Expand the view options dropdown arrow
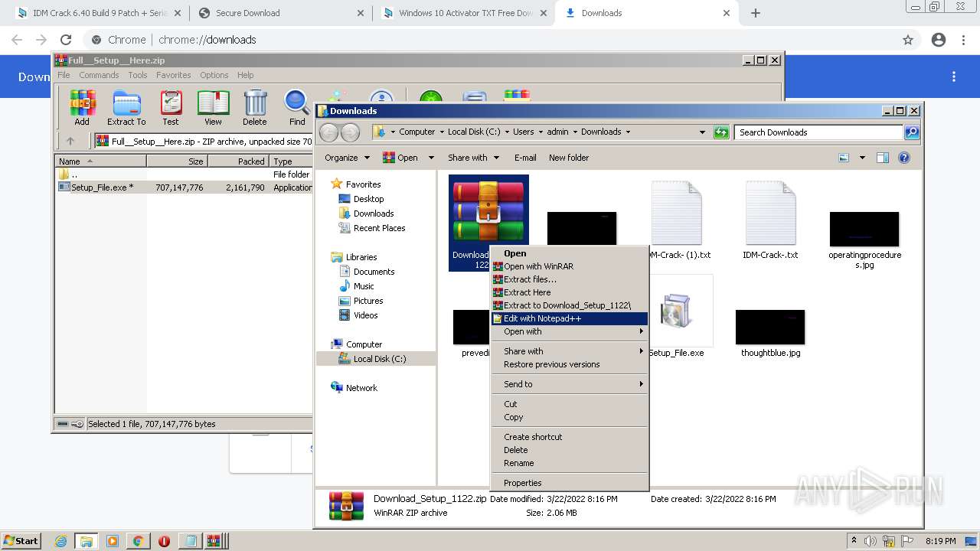Image resolution: width=980 pixels, height=551 pixels. pyautogui.click(x=862, y=158)
